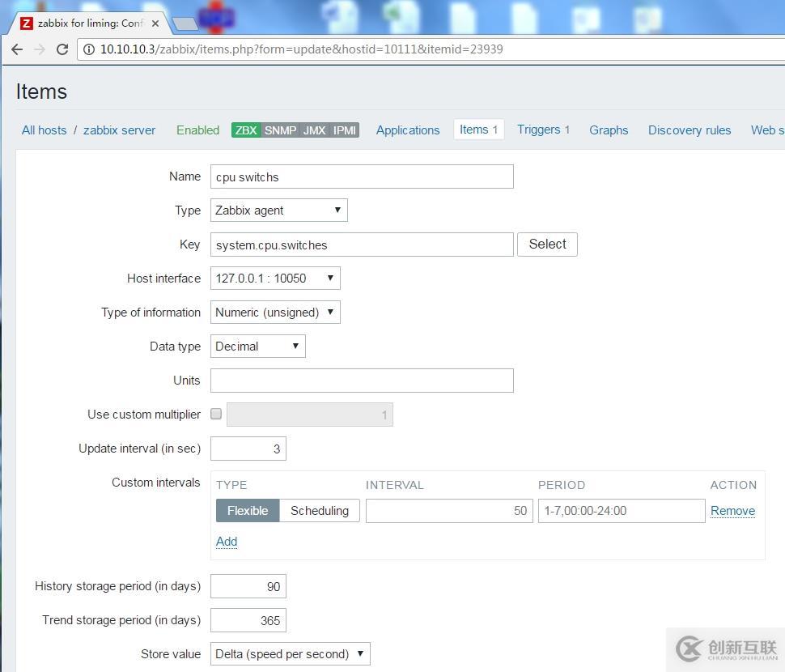Remove the custom interval row

coord(732,511)
